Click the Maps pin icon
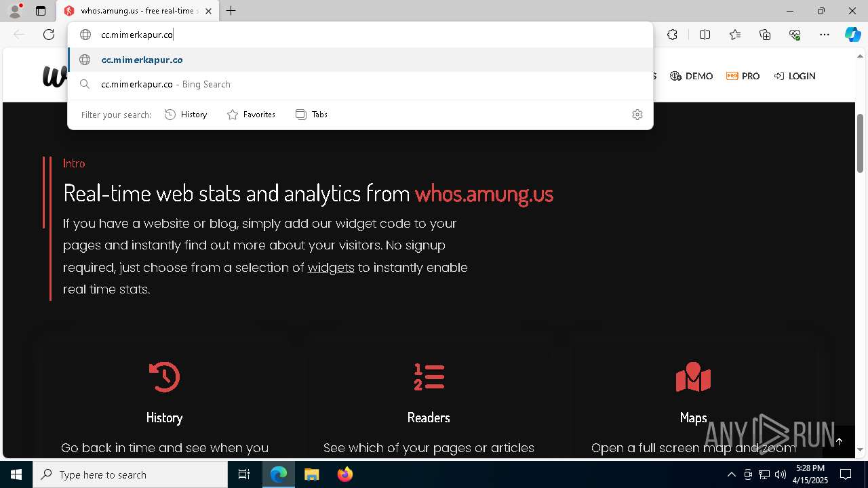This screenshot has width=868, height=488. pos(693,377)
